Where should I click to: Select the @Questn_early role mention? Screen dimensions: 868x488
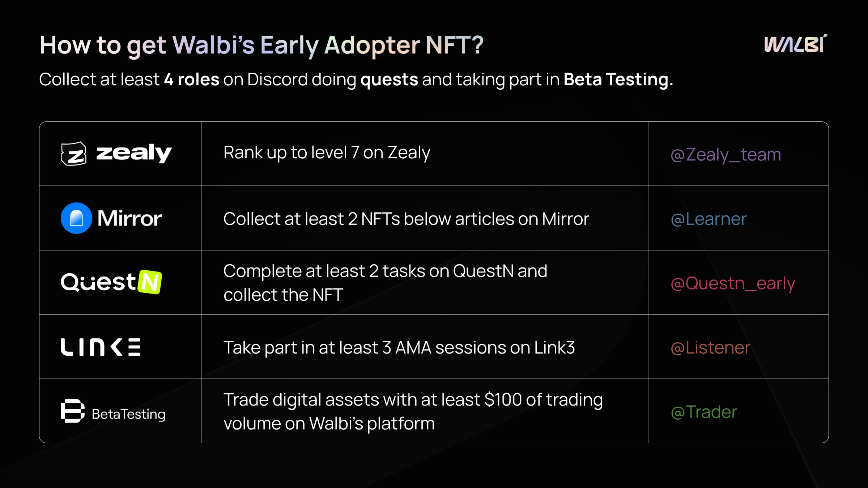(x=733, y=283)
